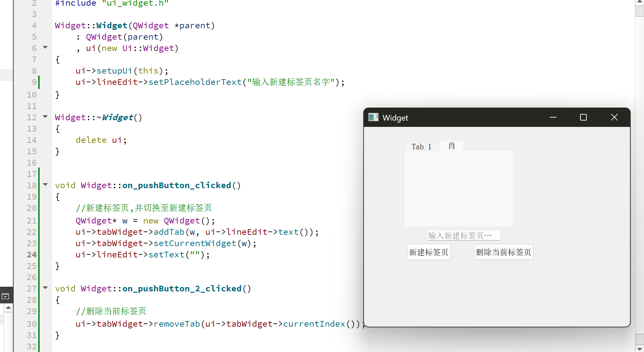644x352 pixels.
Task: Click the setPlaceholderText call on line 9
Action: tap(195, 82)
